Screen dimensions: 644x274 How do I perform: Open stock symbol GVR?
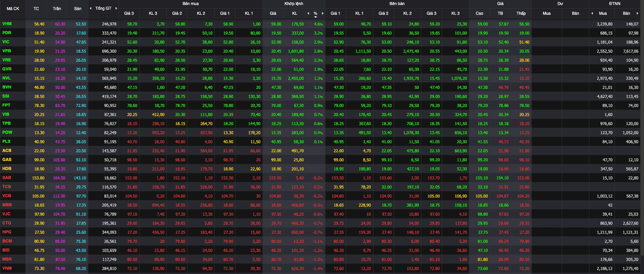pos(7,69)
